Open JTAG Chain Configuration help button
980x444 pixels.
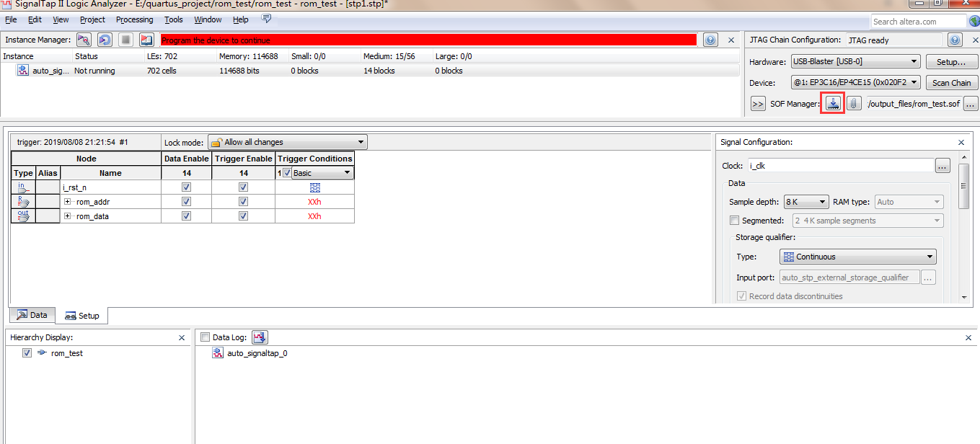pos(955,40)
